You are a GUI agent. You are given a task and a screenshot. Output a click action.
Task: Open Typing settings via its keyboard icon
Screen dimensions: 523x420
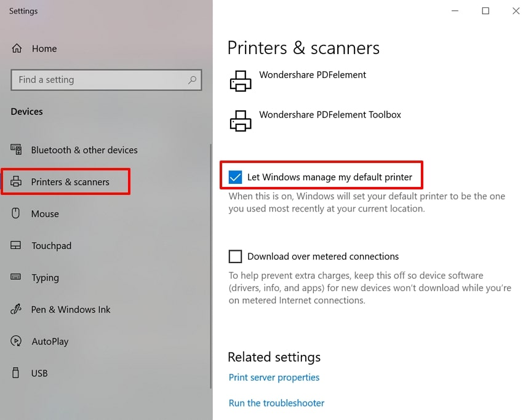tap(17, 277)
